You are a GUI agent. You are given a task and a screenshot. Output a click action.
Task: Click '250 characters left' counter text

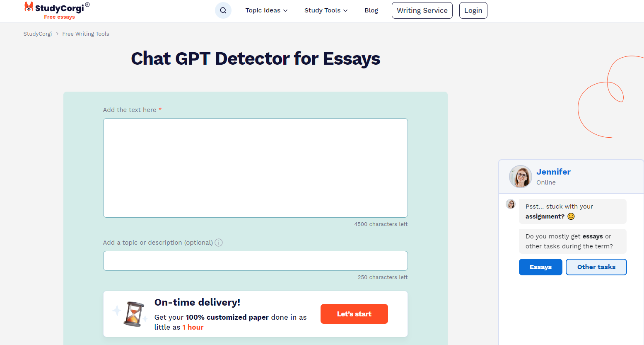(x=383, y=277)
